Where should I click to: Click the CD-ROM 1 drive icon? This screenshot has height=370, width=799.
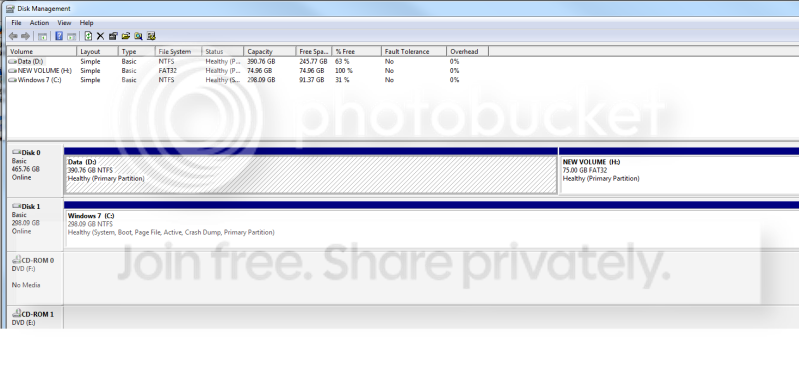(16, 314)
